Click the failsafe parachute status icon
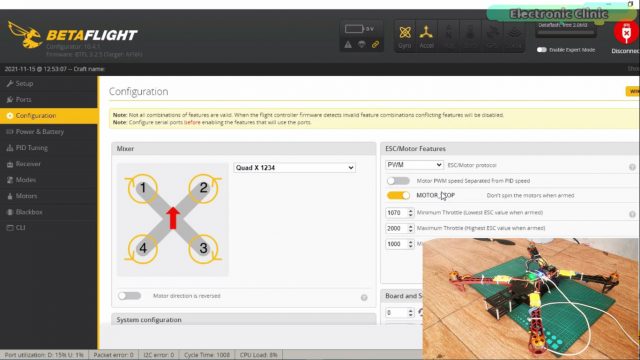The height and width of the screenshot is (360, 640). click(x=362, y=44)
